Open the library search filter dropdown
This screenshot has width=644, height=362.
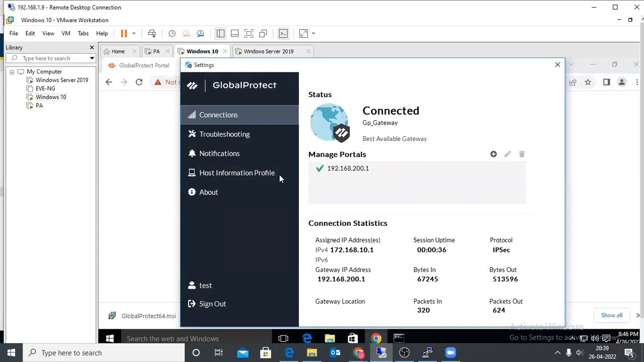92,58
